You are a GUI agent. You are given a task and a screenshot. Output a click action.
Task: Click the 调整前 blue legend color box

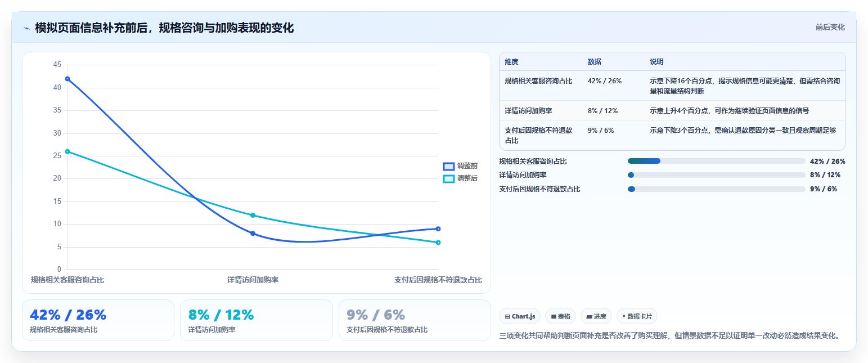(448, 166)
